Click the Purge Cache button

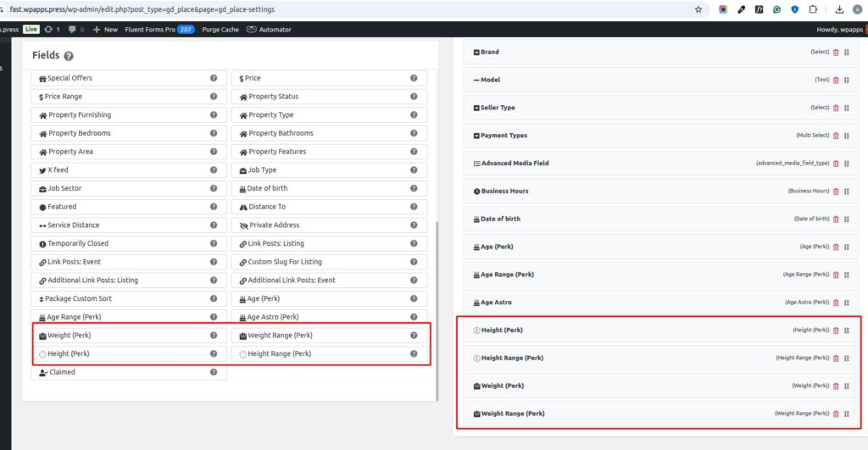[x=220, y=29]
